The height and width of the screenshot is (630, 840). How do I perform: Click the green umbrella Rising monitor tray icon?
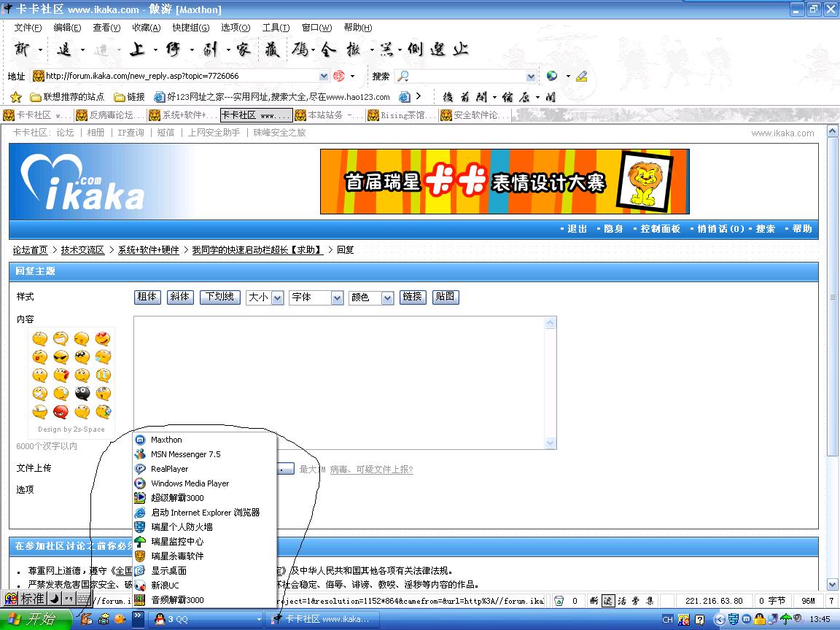(786, 619)
